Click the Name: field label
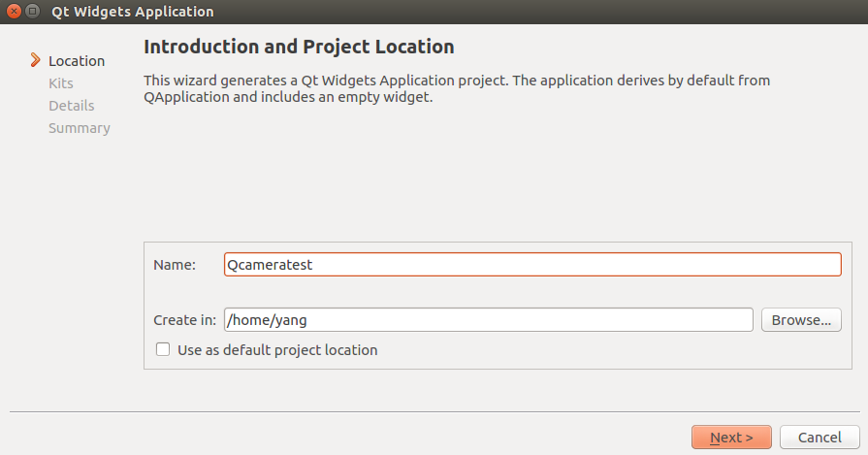 tap(175, 265)
